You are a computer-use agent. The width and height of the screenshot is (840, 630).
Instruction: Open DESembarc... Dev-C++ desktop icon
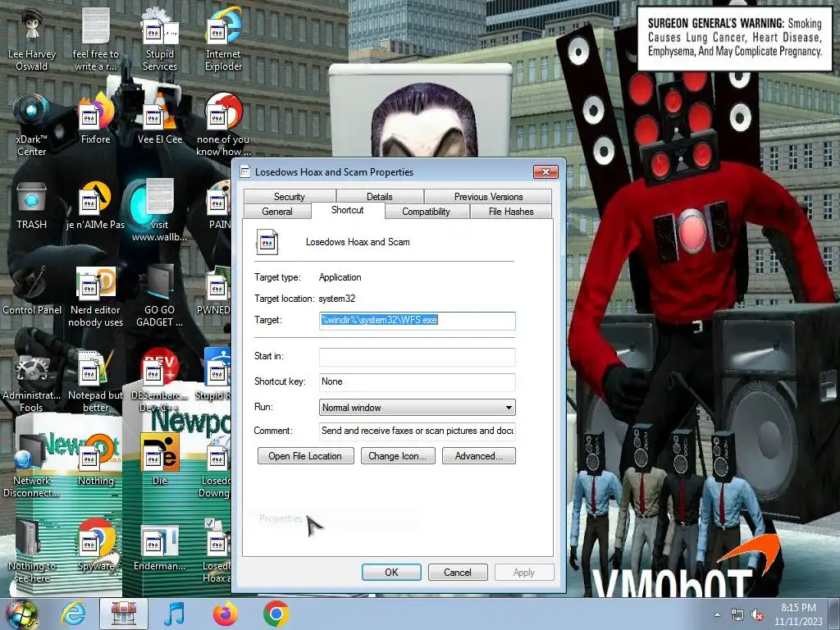click(x=160, y=381)
